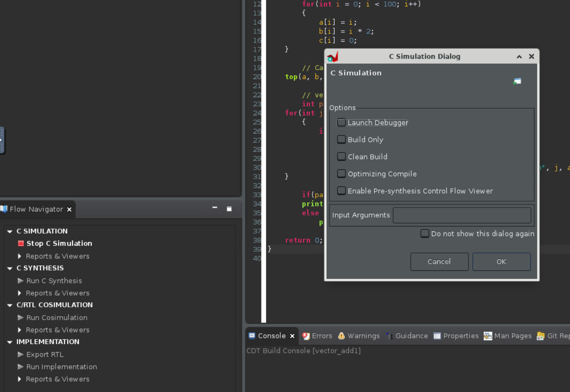Collapse the C/RTL COSIMULATION section
Image resolution: width=570 pixels, height=392 pixels.
tap(10, 305)
